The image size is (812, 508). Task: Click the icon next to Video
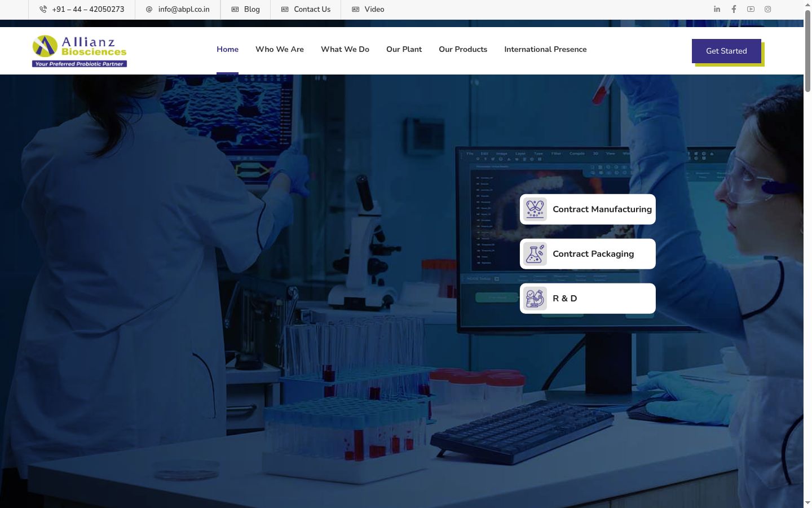tap(355, 9)
